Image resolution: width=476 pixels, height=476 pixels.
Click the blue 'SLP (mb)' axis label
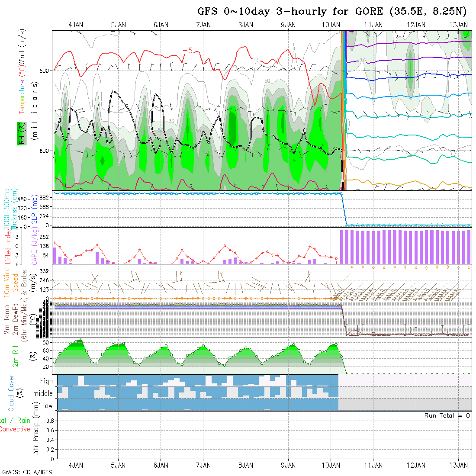(34, 209)
